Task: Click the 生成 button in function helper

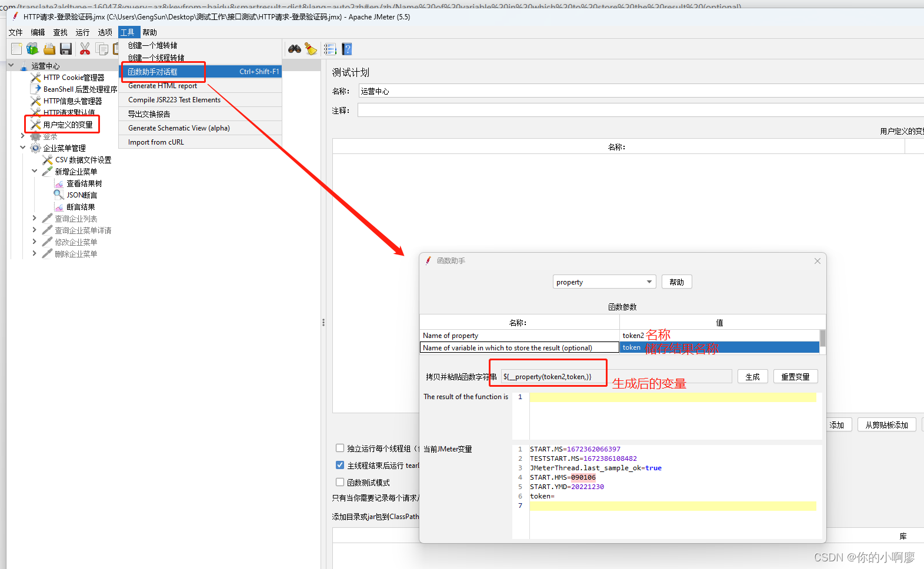Action: [753, 377]
